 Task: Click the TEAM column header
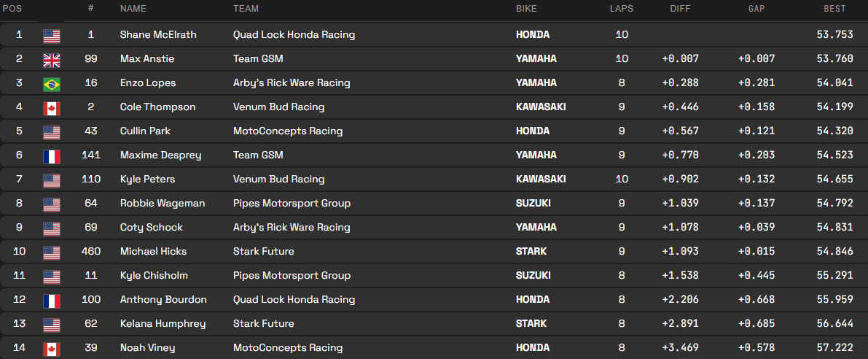point(246,9)
